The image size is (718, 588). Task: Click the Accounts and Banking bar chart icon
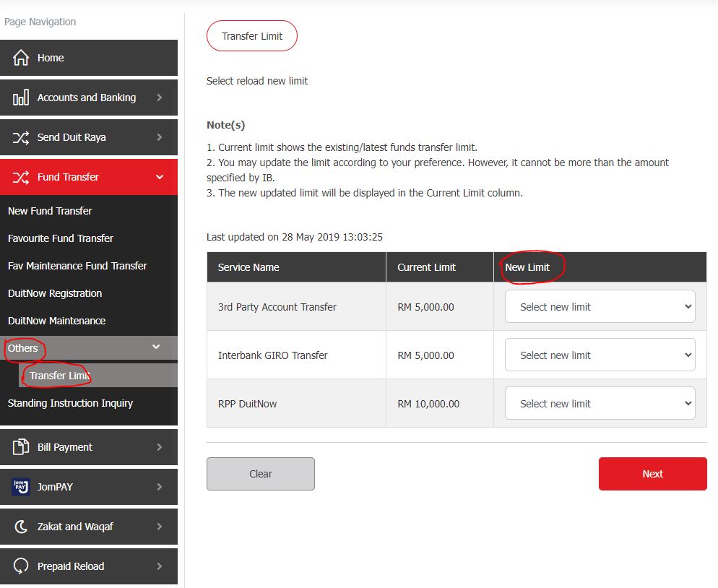click(x=21, y=98)
